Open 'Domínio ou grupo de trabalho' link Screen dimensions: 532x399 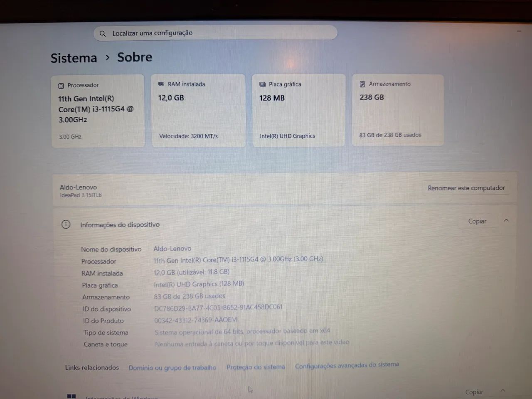tap(172, 368)
